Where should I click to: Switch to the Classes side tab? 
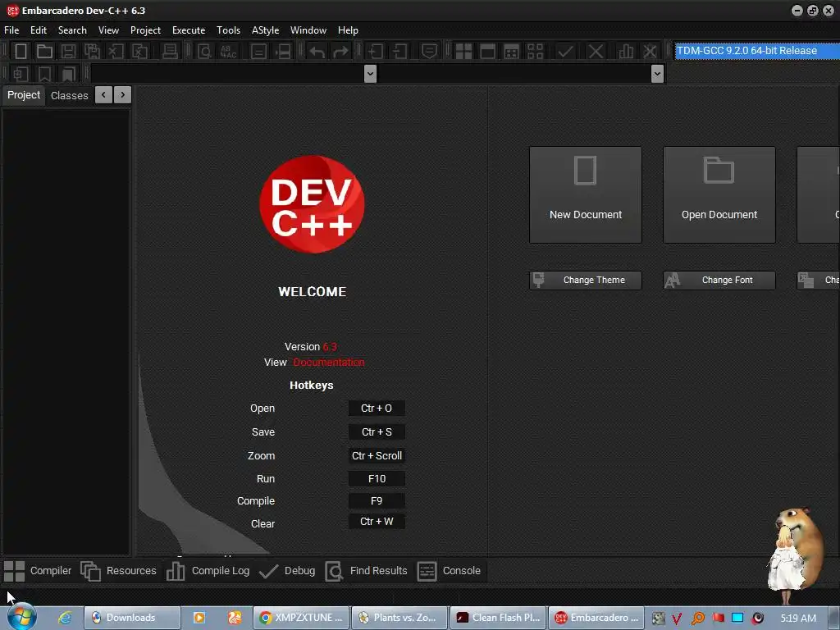69,95
